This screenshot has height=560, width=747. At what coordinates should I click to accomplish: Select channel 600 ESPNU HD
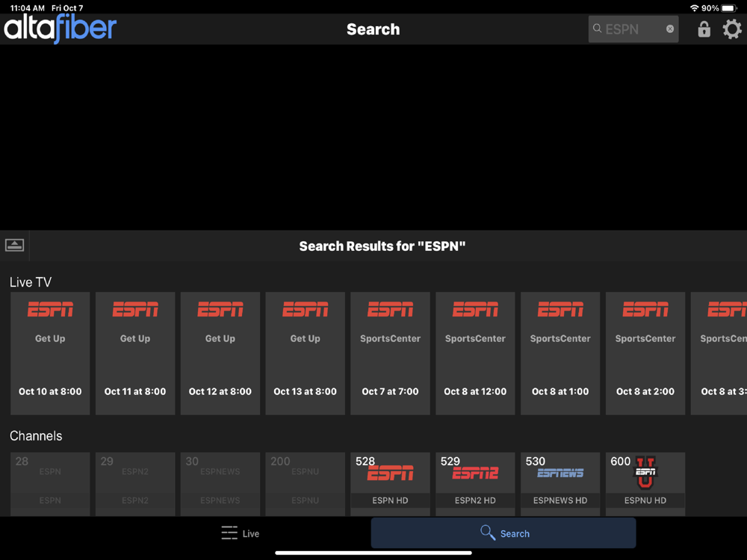[645, 484]
